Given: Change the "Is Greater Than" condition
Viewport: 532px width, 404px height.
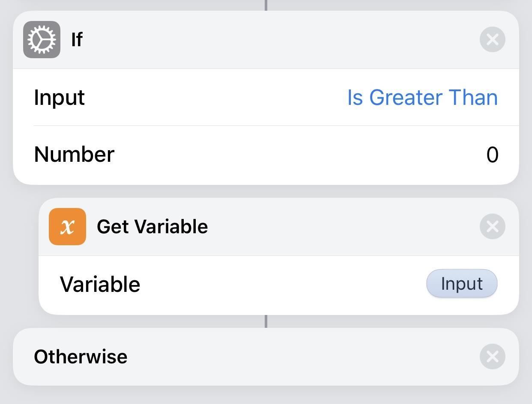Looking at the screenshot, I should [422, 98].
